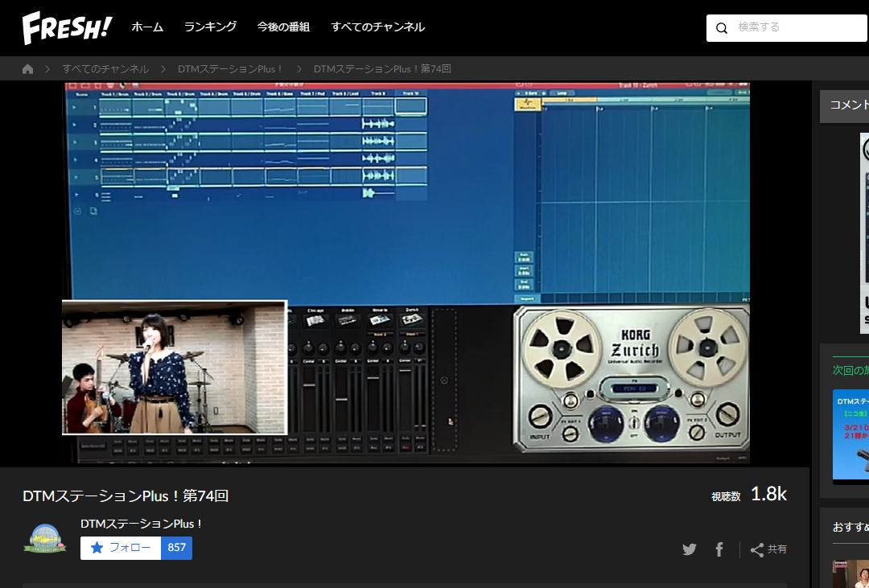Play scene 3
This screenshot has height=588, width=869.
click(x=75, y=142)
